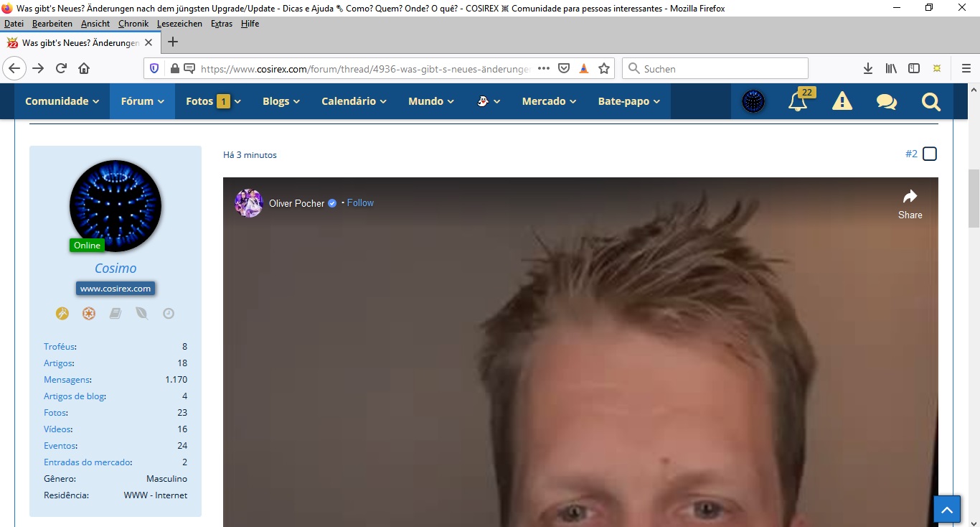
Task: Expand the Calendário dropdown menu
Action: click(x=354, y=101)
